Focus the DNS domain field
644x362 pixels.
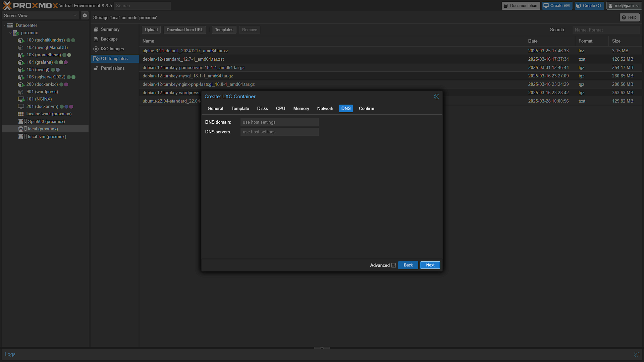tap(279, 122)
